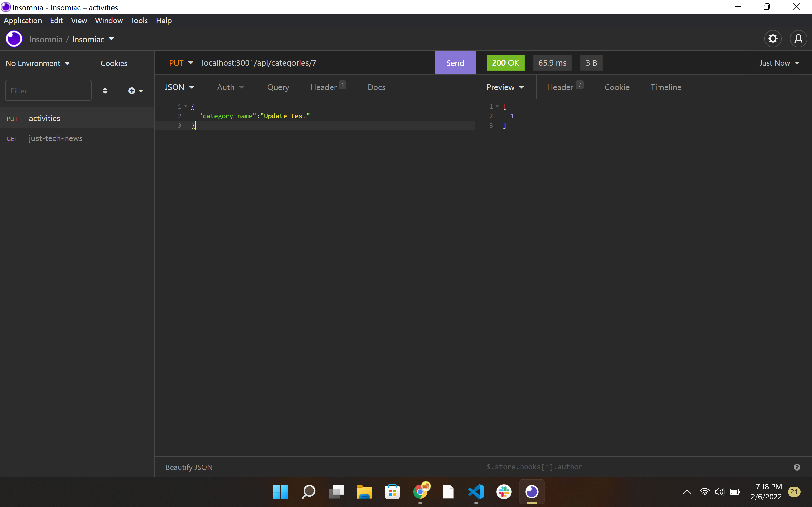
Task: Launch Visual Studio Code from the taskbar
Action: pos(476,492)
